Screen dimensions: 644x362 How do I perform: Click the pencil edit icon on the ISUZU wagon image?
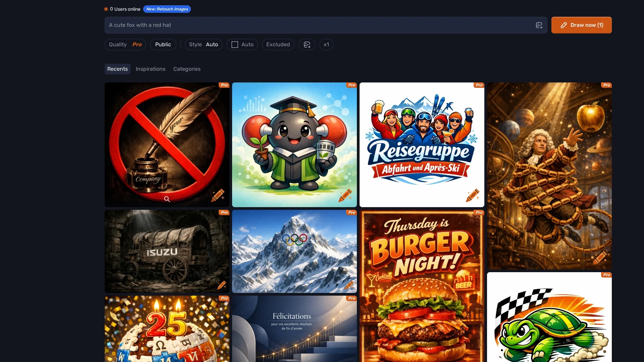tap(222, 285)
